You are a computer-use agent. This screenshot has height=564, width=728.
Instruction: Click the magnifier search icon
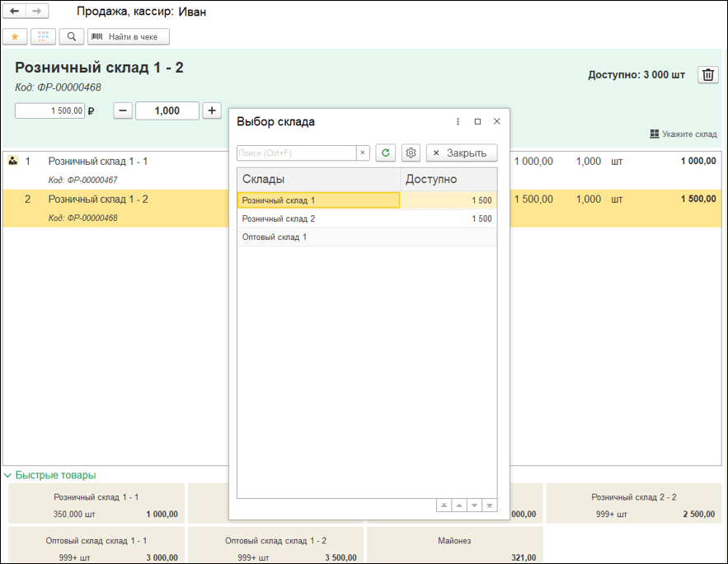pyautogui.click(x=72, y=37)
